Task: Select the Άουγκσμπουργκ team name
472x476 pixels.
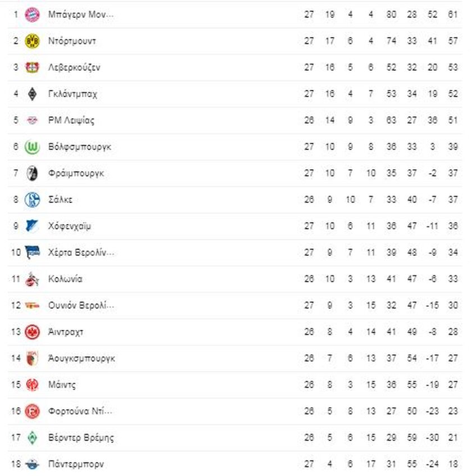Action: click(x=81, y=359)
